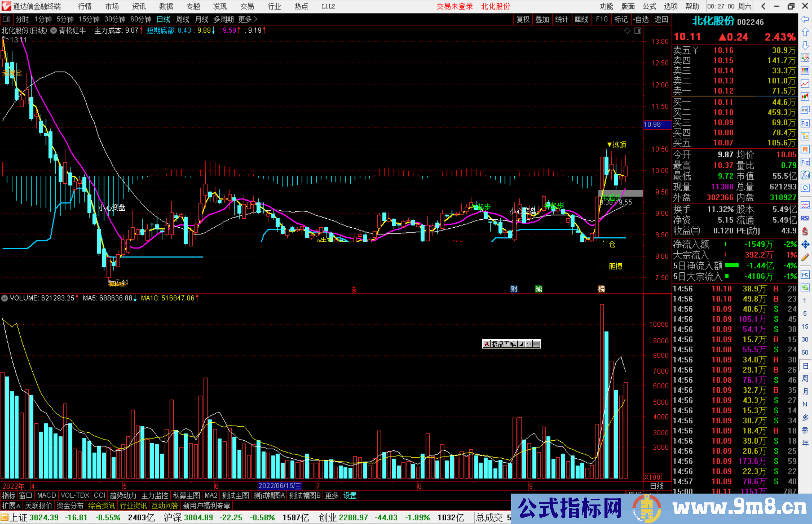Open the f(x) formula sidebar icon
The height and width of the screenshot is (524, 812).
point(805,175)
